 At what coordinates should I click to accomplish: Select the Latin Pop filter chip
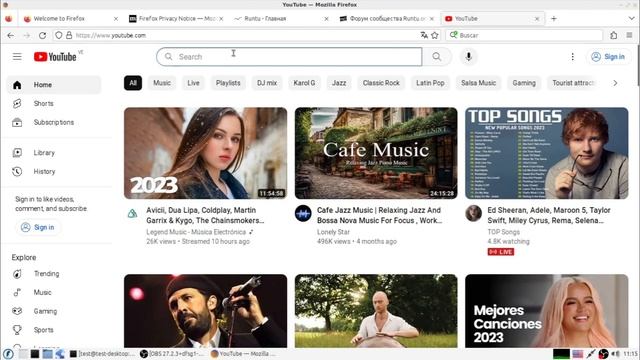click(x=430, y=83)
